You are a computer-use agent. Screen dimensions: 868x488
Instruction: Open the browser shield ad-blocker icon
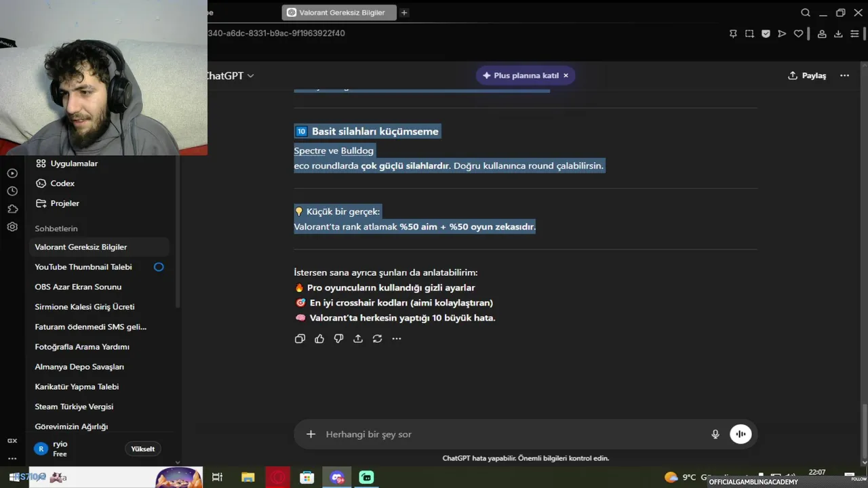(x=766, y=34)
